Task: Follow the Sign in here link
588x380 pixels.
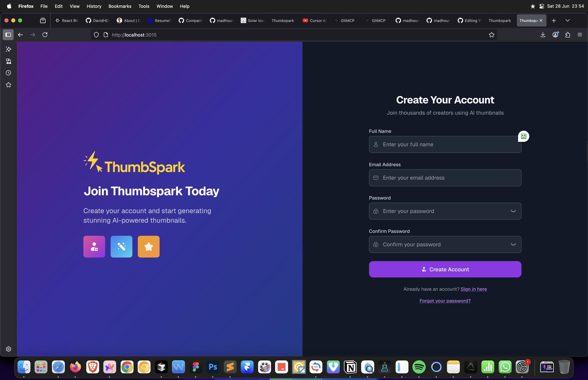Action: (x=473, y=289)
